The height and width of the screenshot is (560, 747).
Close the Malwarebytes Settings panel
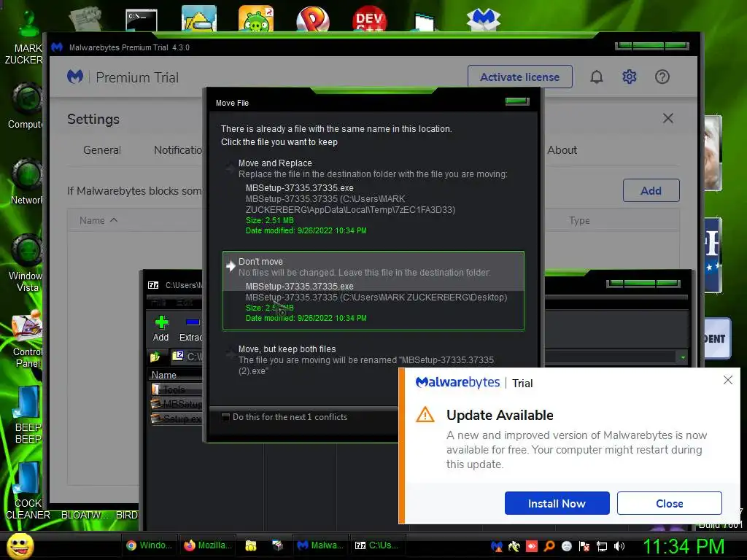click(668, 118)
